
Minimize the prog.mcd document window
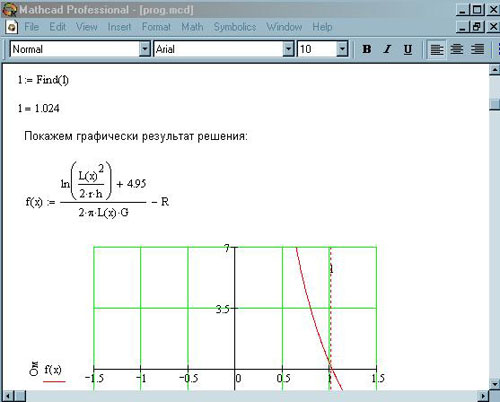(x=462, y=27)
